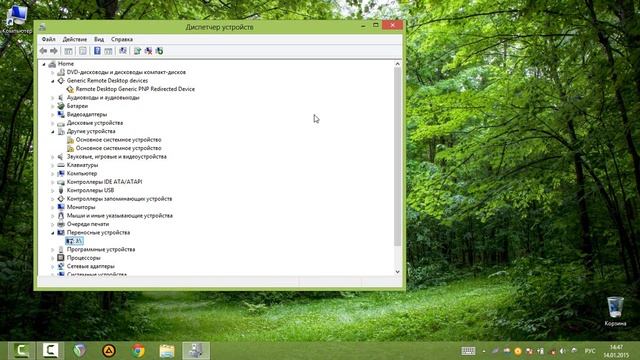This screenshot has height=360, width=640.
Task: Select Remote Desktop Generic PNP Redirected Device
Action: click(x=135, y=89)
